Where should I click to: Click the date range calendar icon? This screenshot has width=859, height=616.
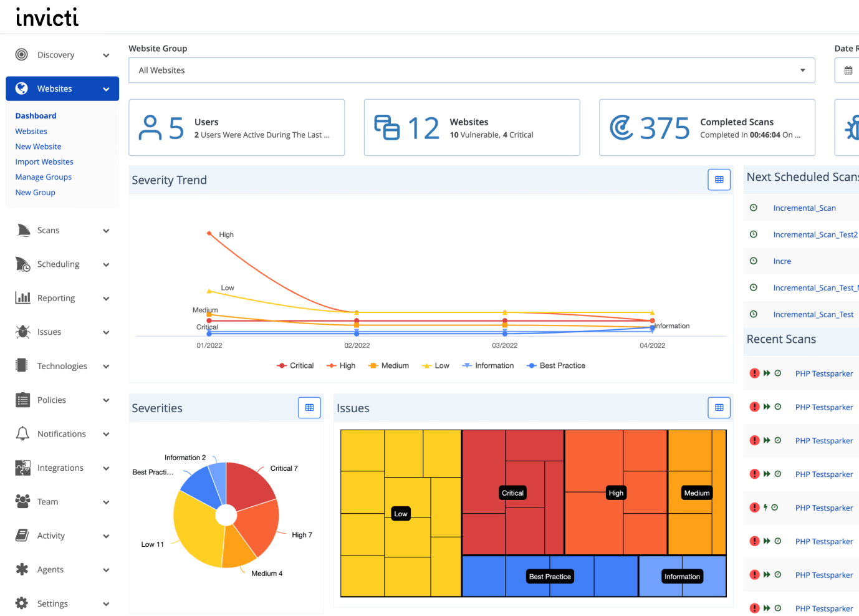(848, 70)
